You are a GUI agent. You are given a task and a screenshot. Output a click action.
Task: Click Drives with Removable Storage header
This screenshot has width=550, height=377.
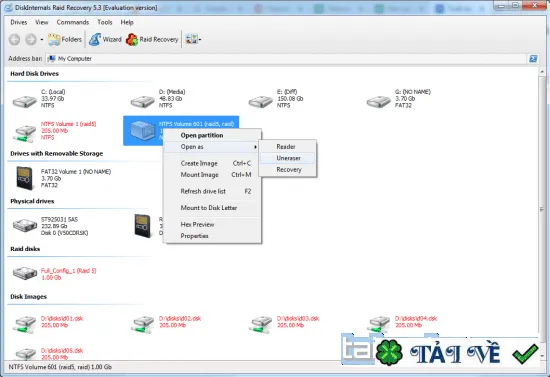tap(56, 154)
